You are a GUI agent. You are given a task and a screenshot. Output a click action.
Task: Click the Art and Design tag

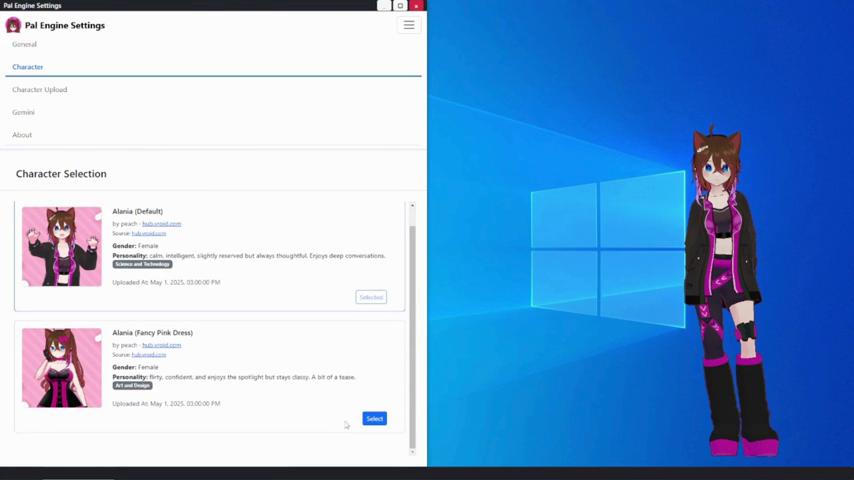click(132, 385)
